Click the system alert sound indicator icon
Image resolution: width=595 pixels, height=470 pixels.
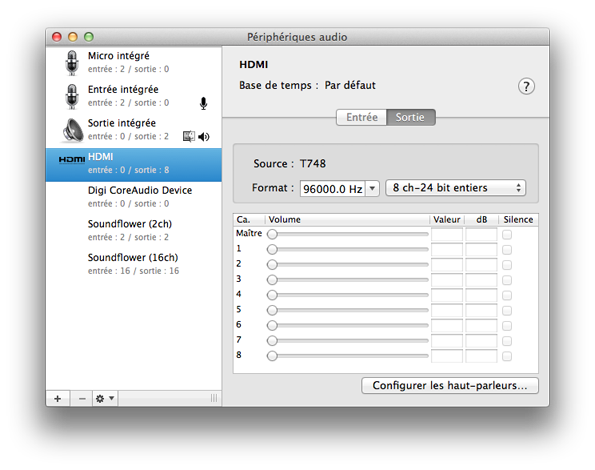[189, 136]
